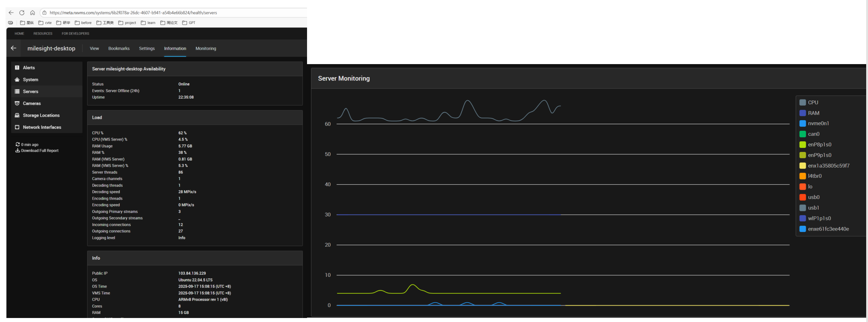Reload the page with refresh icon

pyautogui.click(x=22, y=13)
